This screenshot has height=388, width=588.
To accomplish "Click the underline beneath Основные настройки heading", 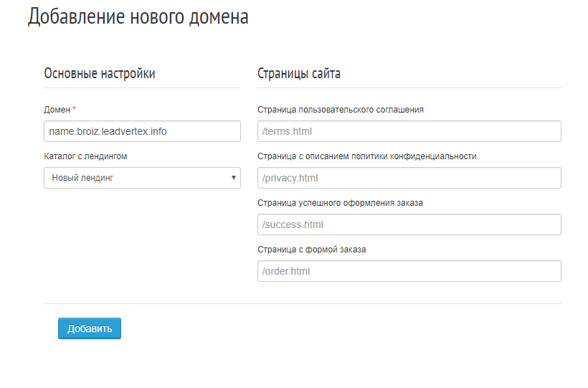I will (x=142, y=87).
